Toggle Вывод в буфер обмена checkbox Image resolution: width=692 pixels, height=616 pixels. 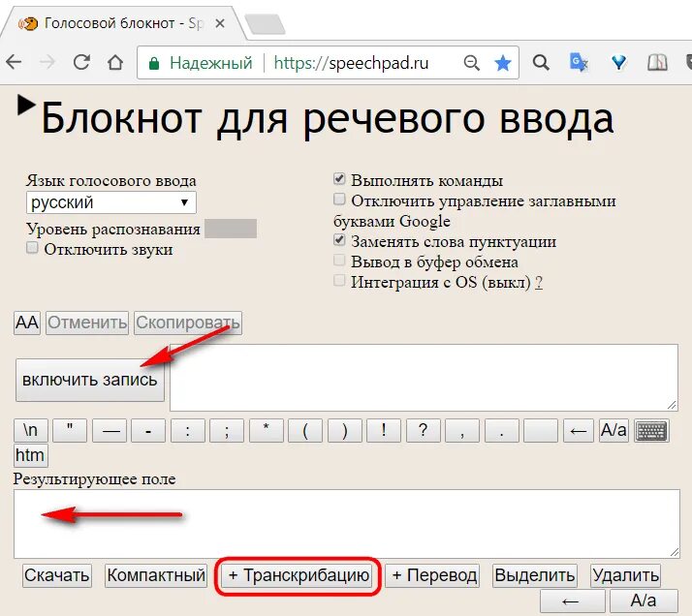point(339,260)
